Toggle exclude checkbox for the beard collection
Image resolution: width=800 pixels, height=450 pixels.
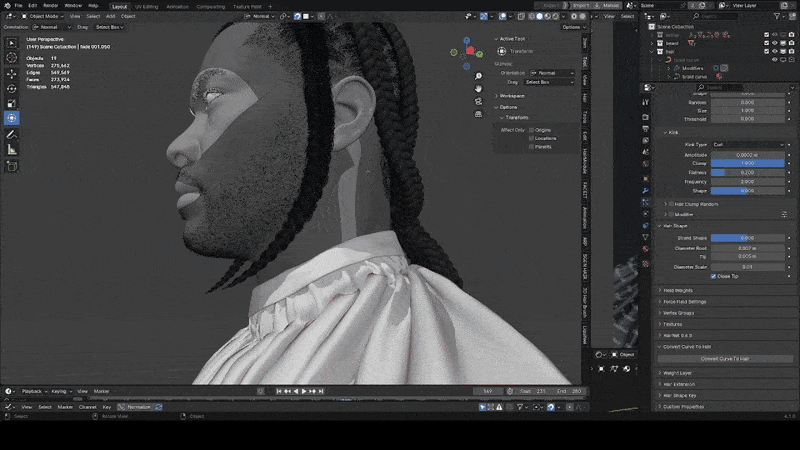pos(766,43)
